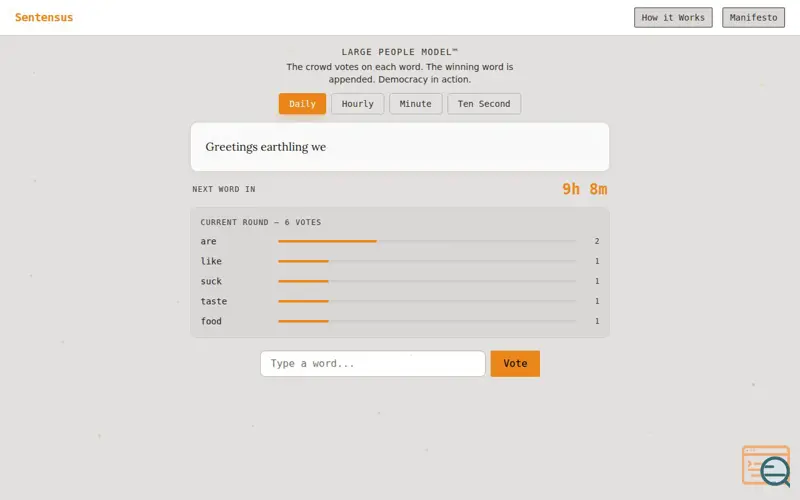800x500 pixels.
Task: Select the word 'are' in vote list
Action: pyautogui.click(x=208, y=241)
